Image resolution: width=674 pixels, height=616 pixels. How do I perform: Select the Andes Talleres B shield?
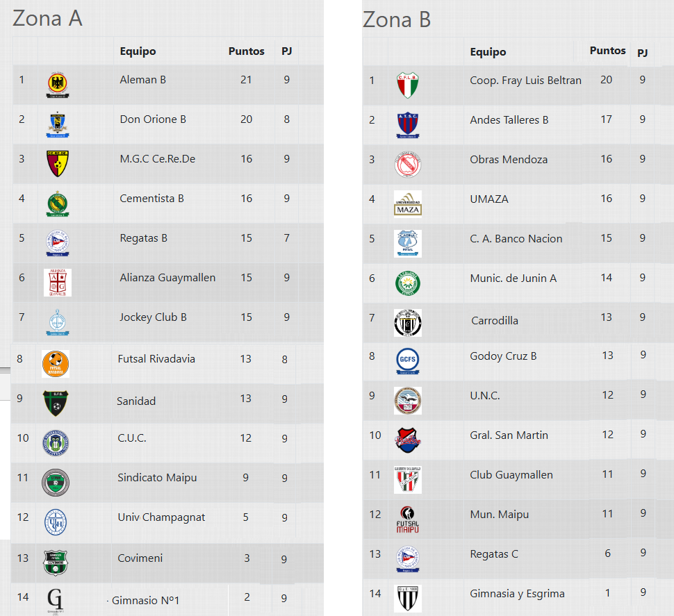[x=407, y=125]
